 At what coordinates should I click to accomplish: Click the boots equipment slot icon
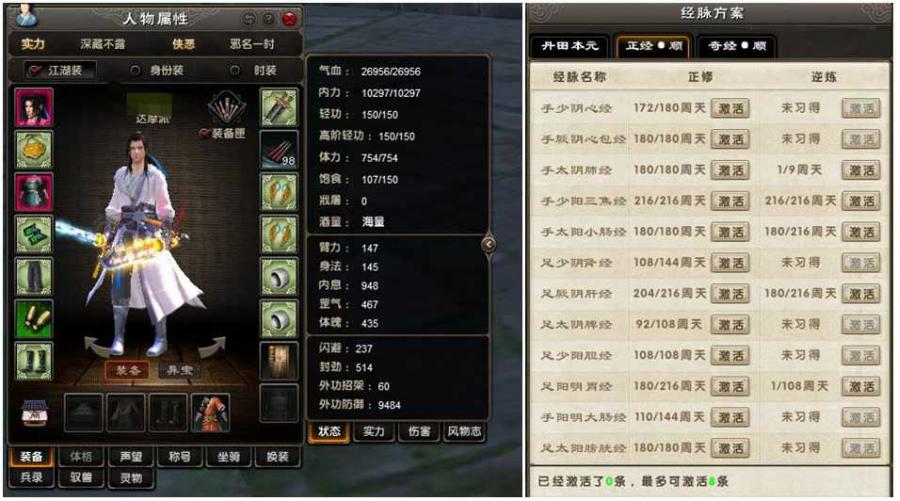tap(34, 361)
